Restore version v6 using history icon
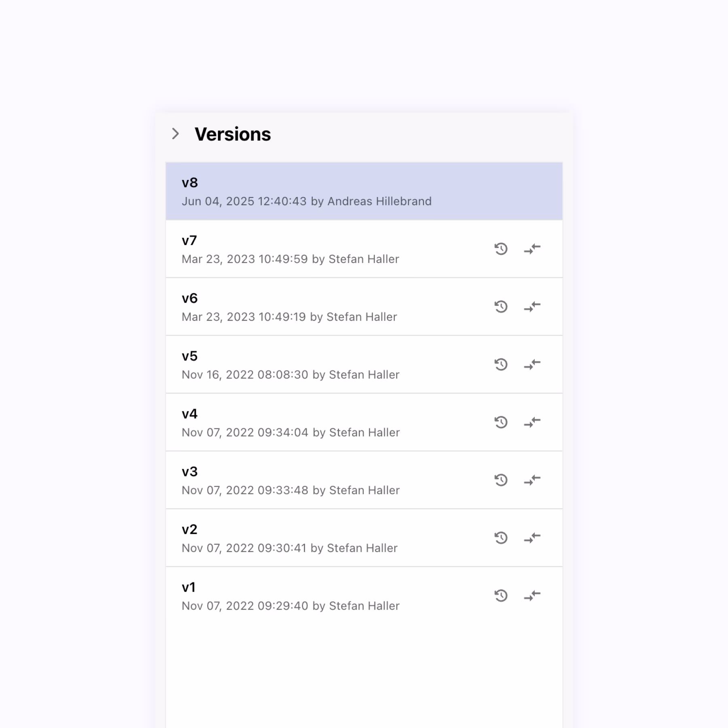The width and height of the screenshot is (728, 728). point(501,307)
